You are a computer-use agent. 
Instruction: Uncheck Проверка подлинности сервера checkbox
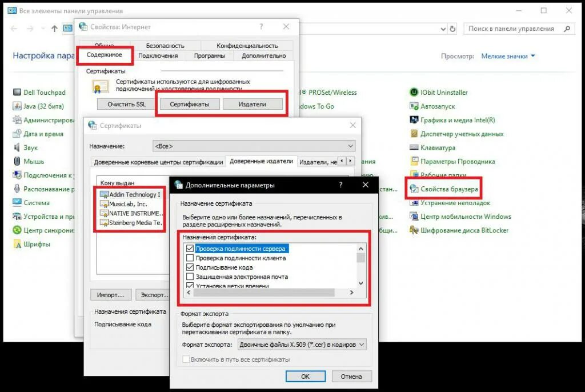(190, 248)
